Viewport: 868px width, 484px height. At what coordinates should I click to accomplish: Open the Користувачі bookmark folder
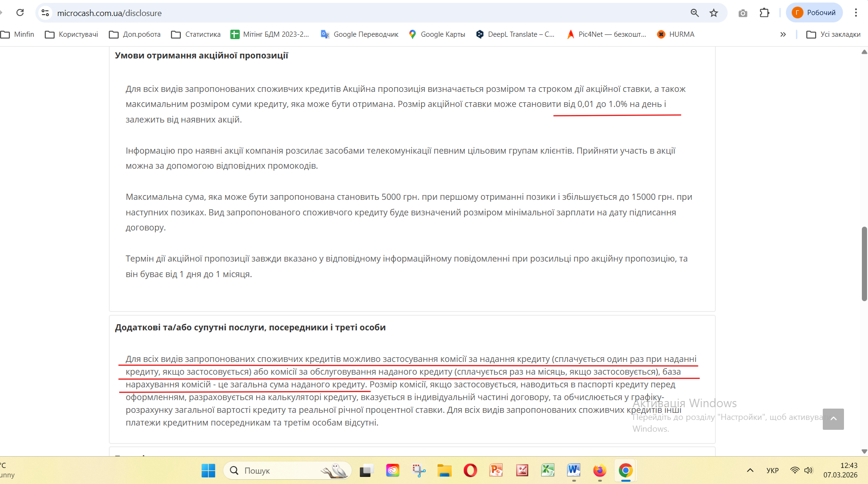click(x=72, y=34)
